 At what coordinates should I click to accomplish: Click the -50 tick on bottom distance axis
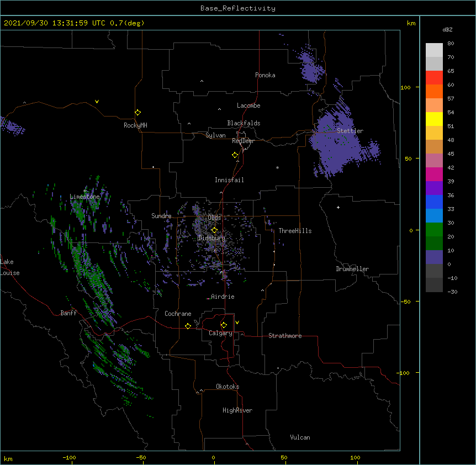coord(141,457)
